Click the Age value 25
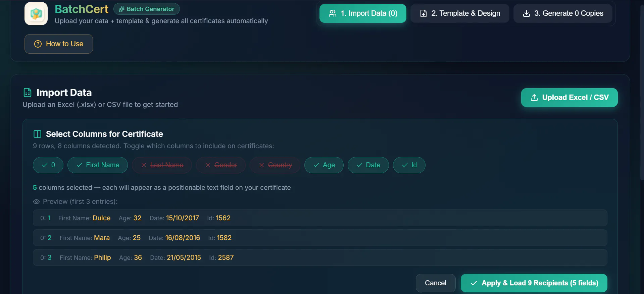Image resolution: width=644 pixels, height=294 pixels. (137, 238)
